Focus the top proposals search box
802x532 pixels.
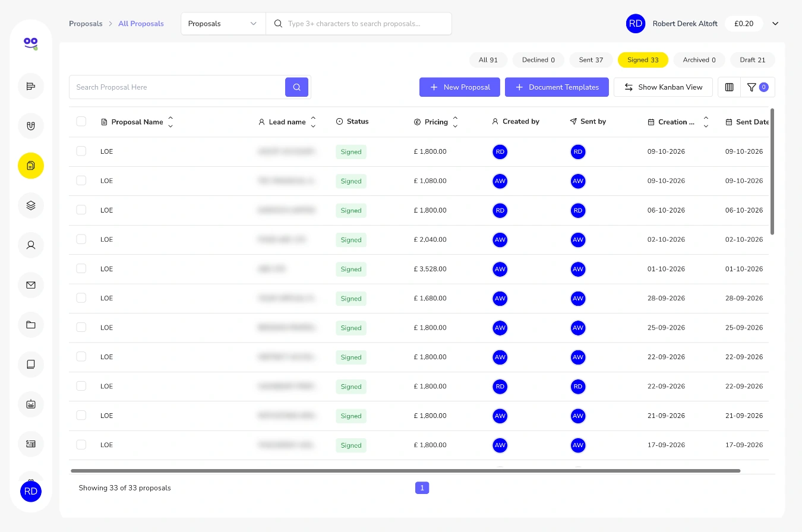[x=359, y=24]
